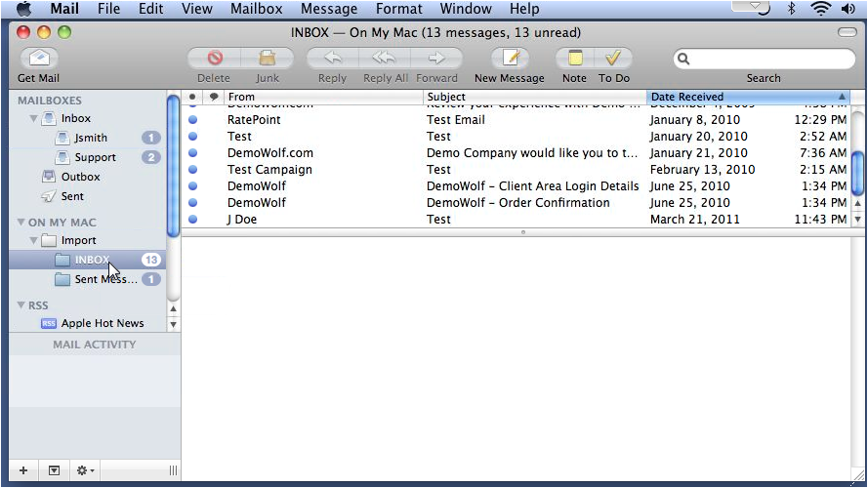Compose a New Message
This screenshot has width=868, height=488.
[x=510, y=58]
